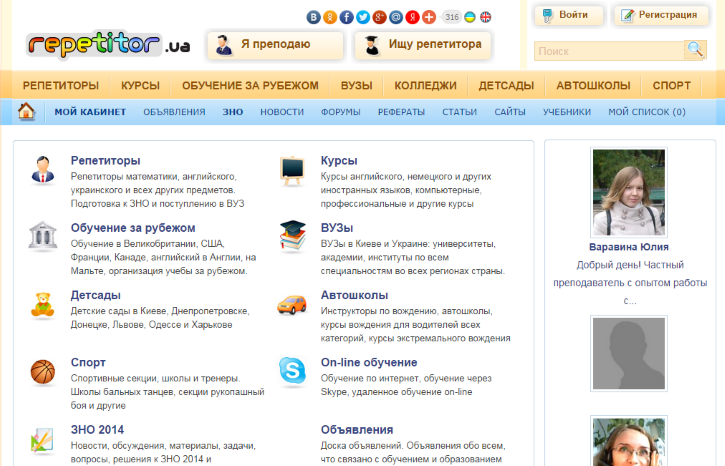Open the Детсады heading link
This screenshot has width=725, height=466.
click(x=96, y=295)
